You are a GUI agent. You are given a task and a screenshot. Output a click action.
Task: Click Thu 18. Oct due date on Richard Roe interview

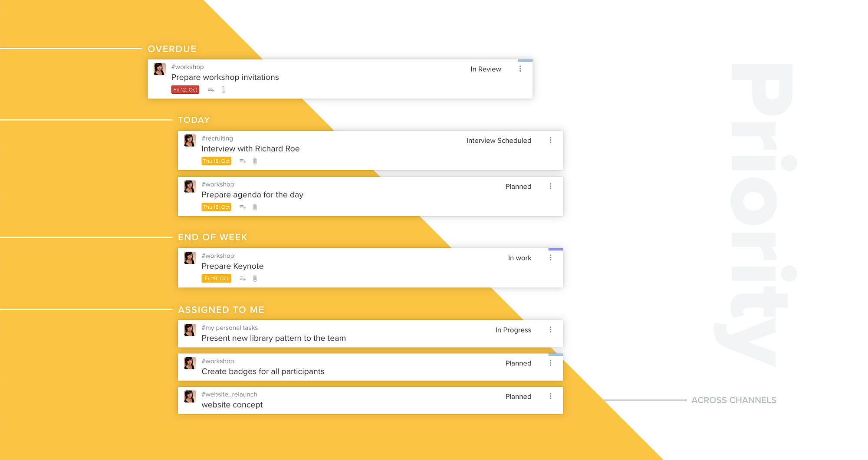pos(217,161)
